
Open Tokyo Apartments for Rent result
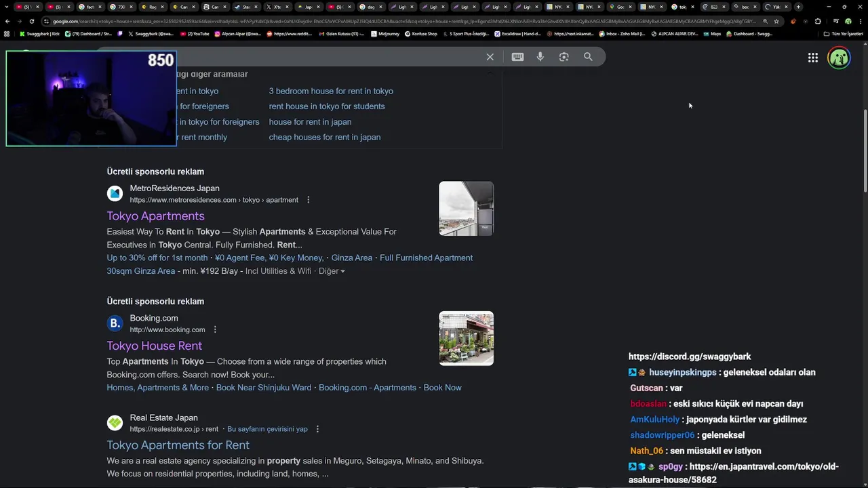[178, 445]
